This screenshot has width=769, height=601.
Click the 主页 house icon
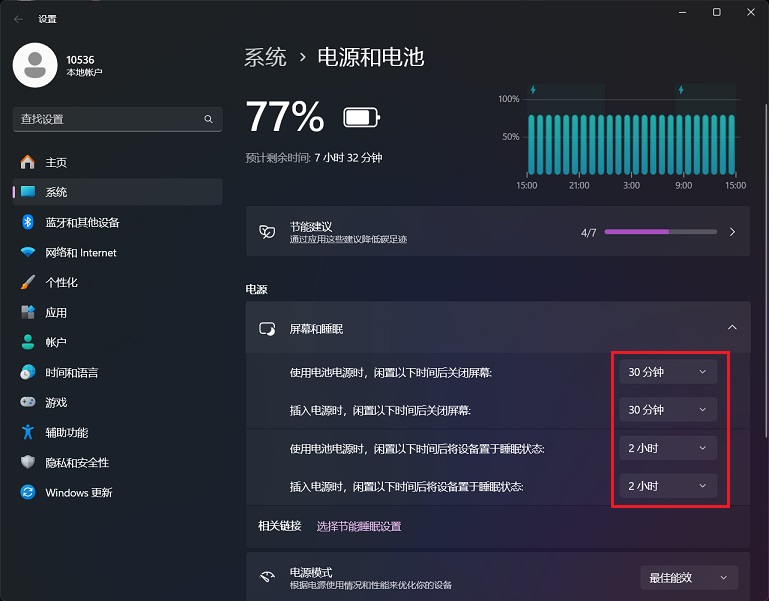[x=27, y=162]
